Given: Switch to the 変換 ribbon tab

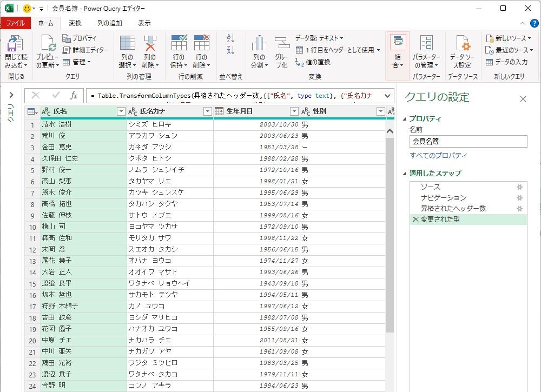Looking at the screenshot, I should point(75,23).
